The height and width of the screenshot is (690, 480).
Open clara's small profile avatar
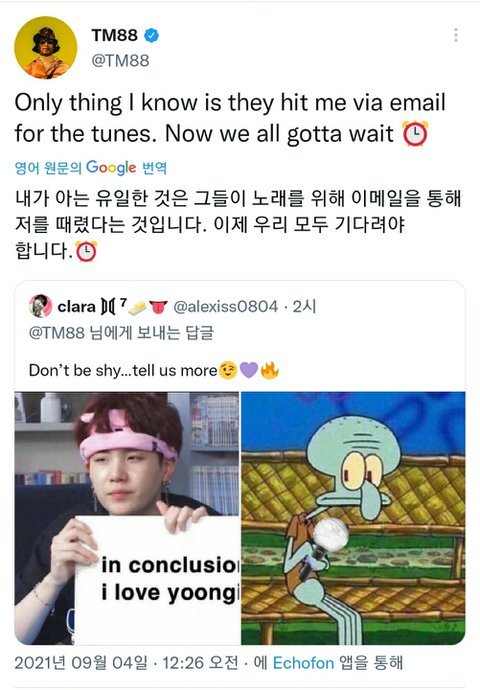coord(40,306)
